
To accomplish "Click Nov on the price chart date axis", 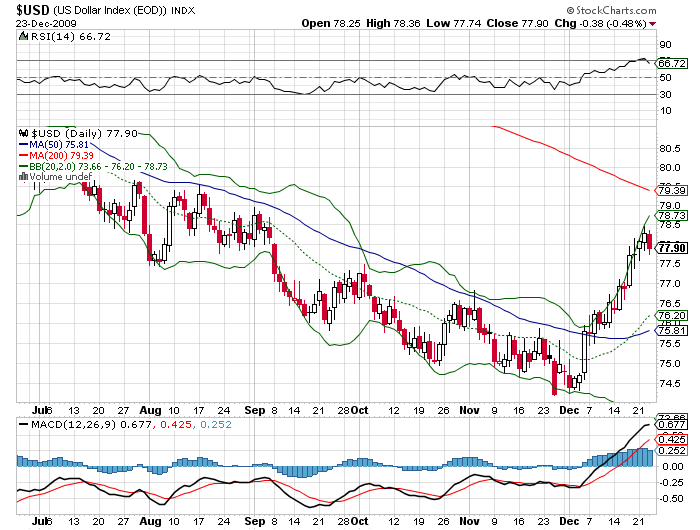I will [469, 410].
